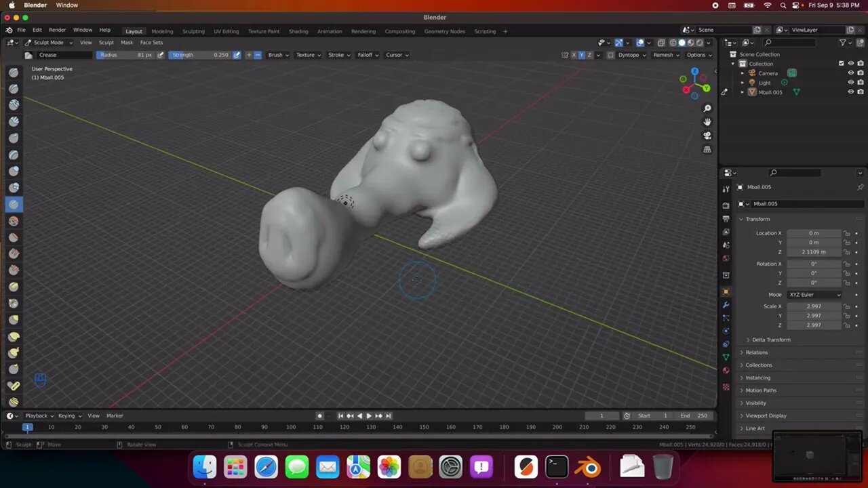The image size is (868, 488).
Task: Toggle Y axis symmetry
Action: (582, 55)
